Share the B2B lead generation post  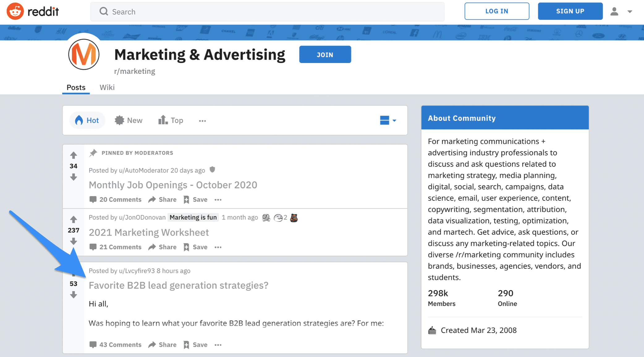162,345
